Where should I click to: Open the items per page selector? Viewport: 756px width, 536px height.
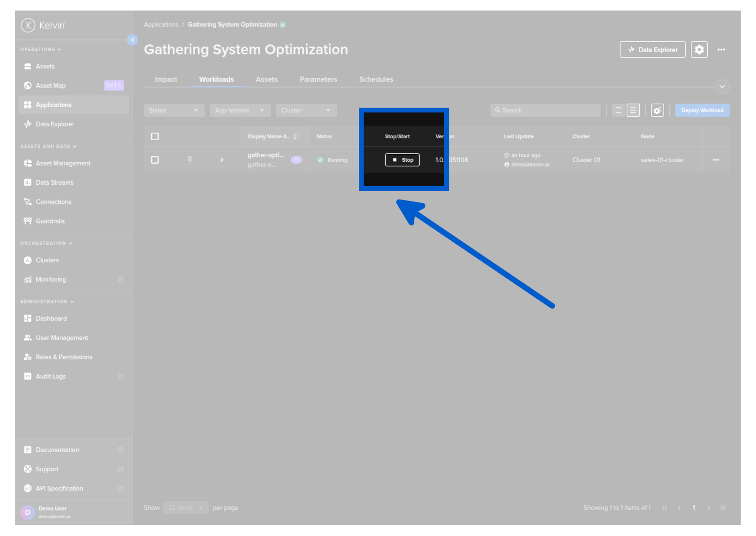tap(186, 508)
